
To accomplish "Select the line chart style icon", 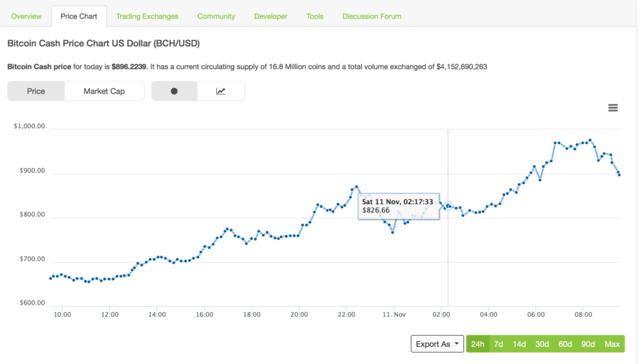I will tap(221, 91).
